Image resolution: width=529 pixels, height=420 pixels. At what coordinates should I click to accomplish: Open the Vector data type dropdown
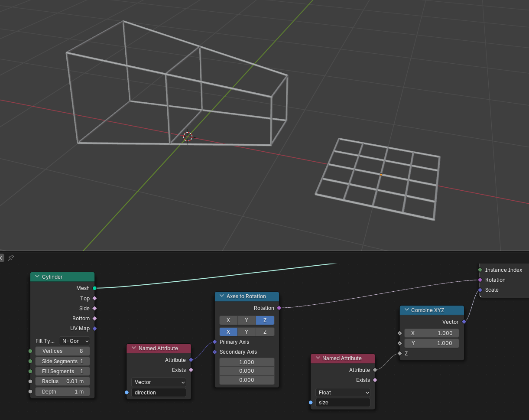coord(159,382)
